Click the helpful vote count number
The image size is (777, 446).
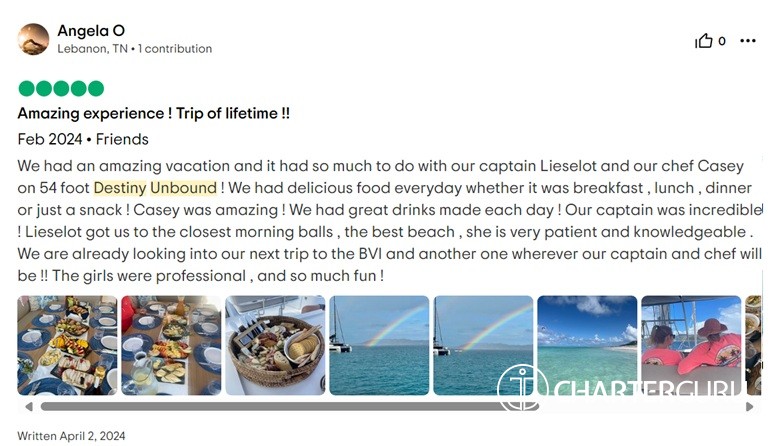(x=722, y=41)
